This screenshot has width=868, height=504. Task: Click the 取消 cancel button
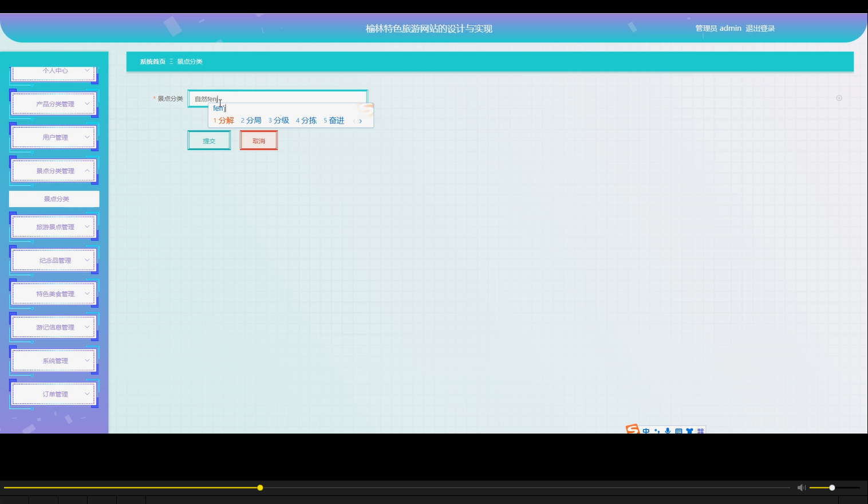259,140
